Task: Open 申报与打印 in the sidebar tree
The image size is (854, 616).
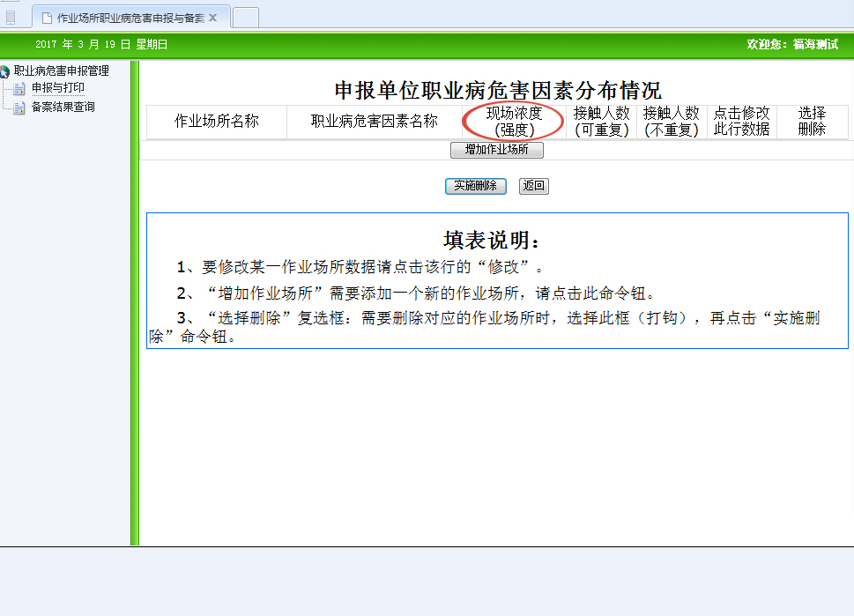Action: coord(58,88)
